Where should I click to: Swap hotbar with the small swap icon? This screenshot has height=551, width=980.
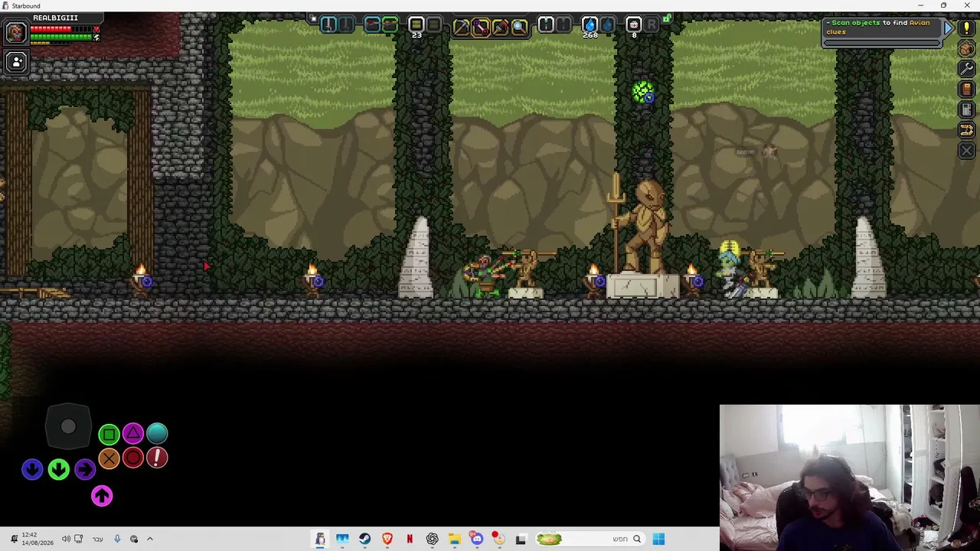click(312, 18)
